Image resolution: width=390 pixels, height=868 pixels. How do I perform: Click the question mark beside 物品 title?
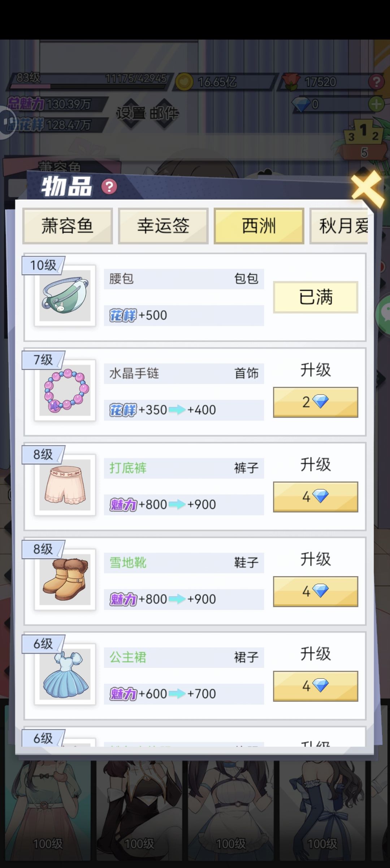(109, 186)
